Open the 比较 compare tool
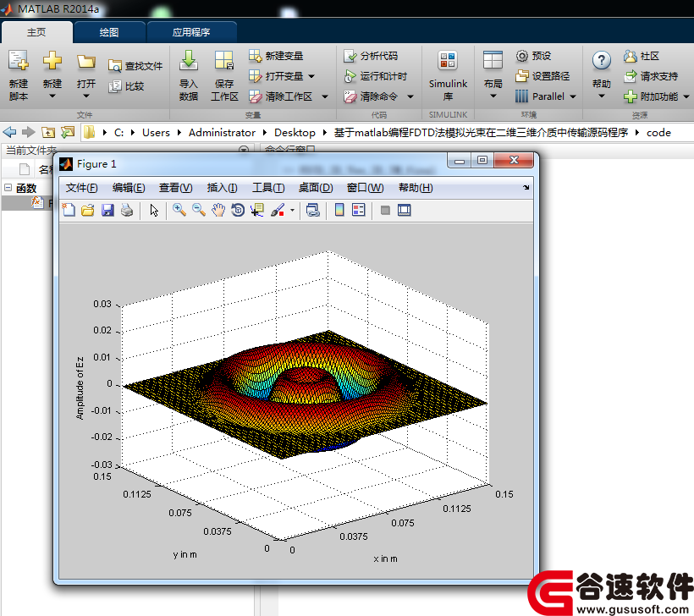The width and height of the screenshot is (694, 616). [x=127, y=86]
